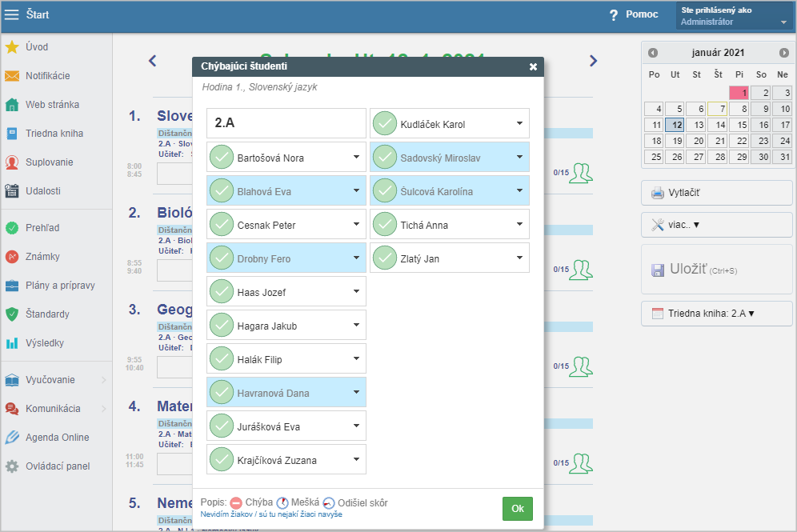797x532 pixels.
Task: Open the hamburger menu next to Štart
Action: [x=11, y=14]
